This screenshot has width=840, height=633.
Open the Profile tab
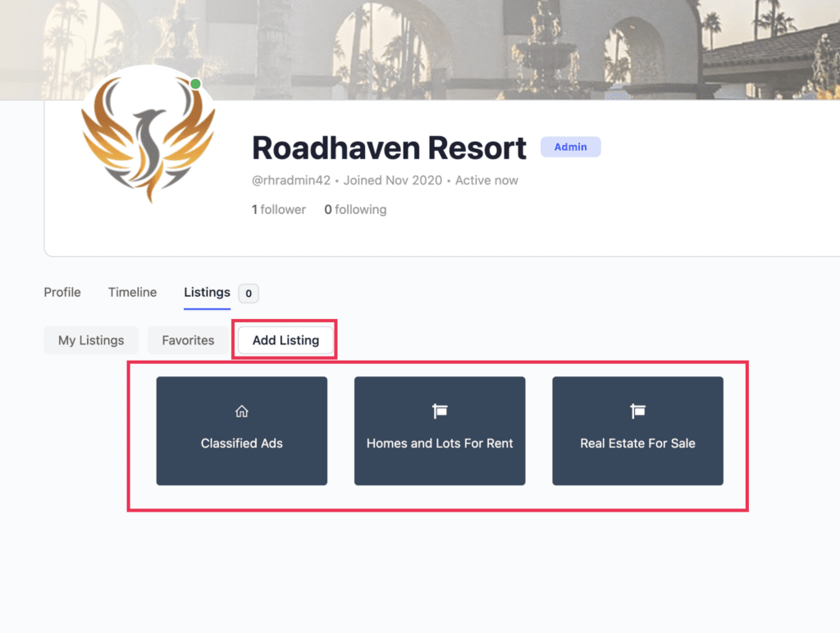[x=62, y=293]
